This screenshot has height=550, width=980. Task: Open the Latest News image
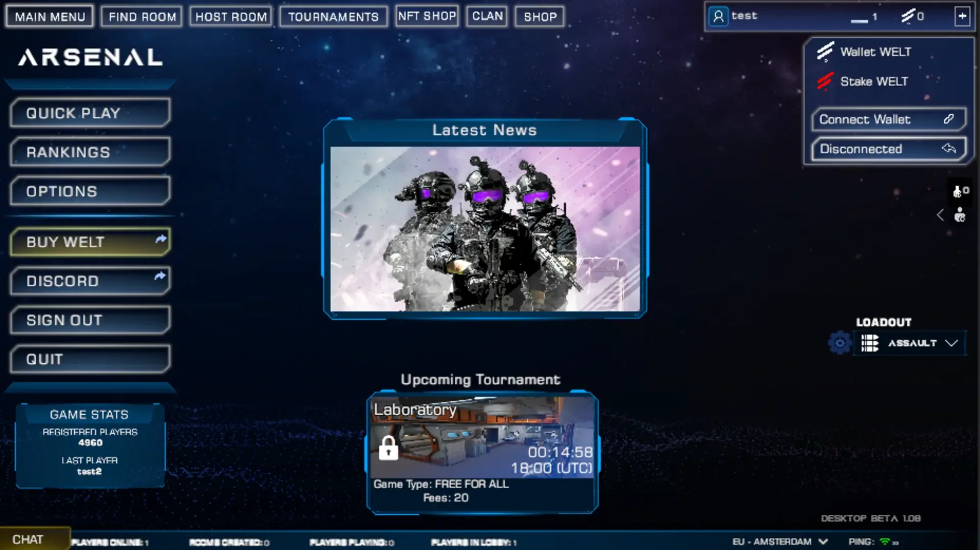click(485, 229)
